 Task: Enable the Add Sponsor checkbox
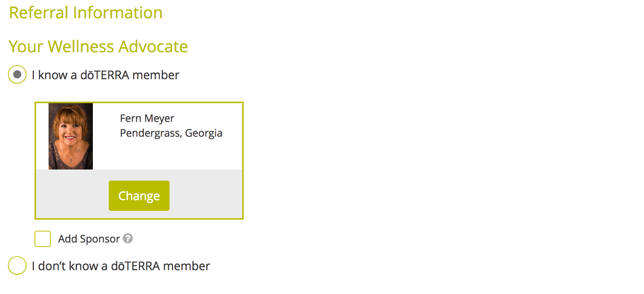(x=43, y=239)
